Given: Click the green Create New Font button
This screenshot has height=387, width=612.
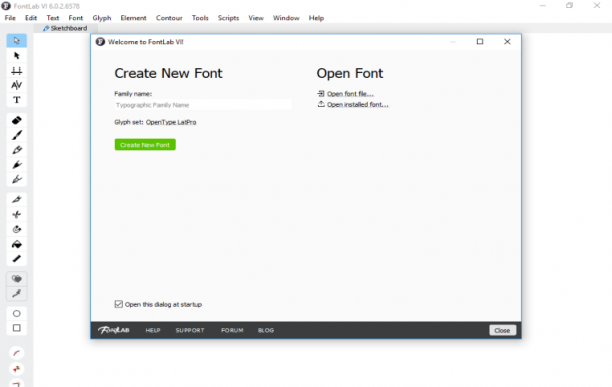Looking at the screenshot, I should 145,145.
